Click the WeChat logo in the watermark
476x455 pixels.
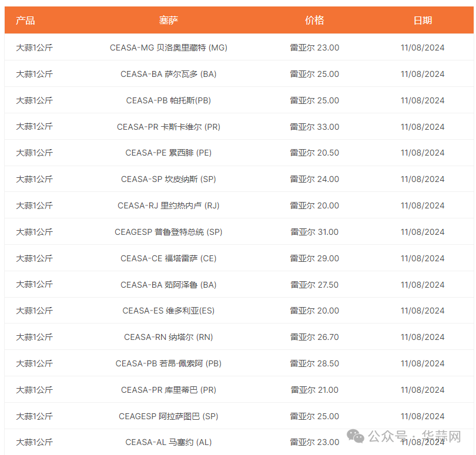[x=355, y=436]
